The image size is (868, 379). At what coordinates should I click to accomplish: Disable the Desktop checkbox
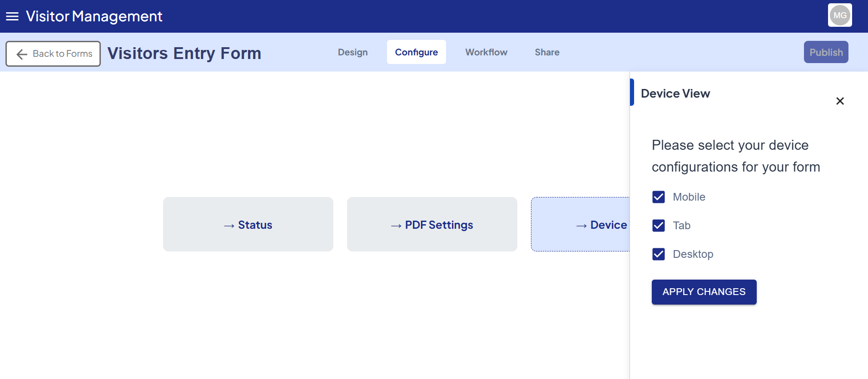(658, 254)
